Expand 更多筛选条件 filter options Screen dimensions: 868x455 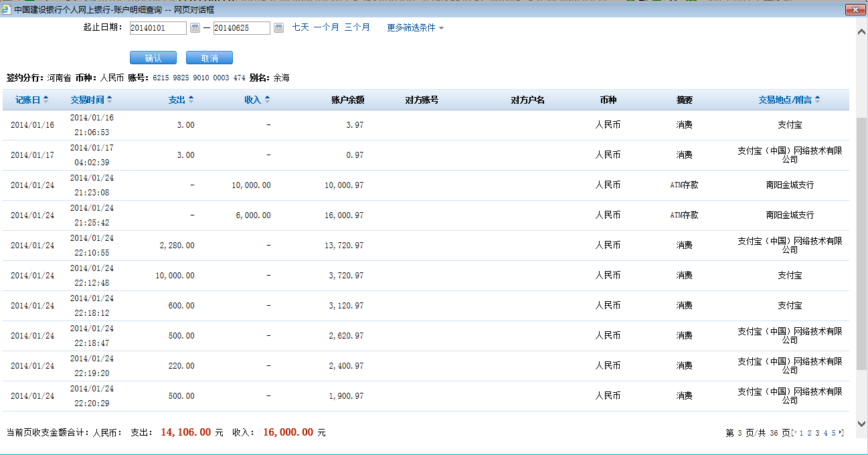415,28
